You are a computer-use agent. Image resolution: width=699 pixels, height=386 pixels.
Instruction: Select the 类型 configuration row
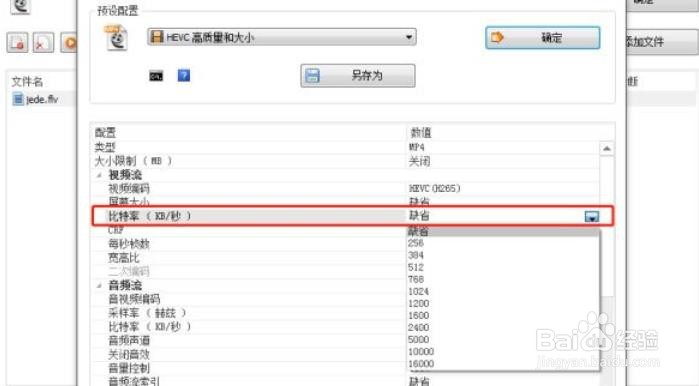(105, 147)
